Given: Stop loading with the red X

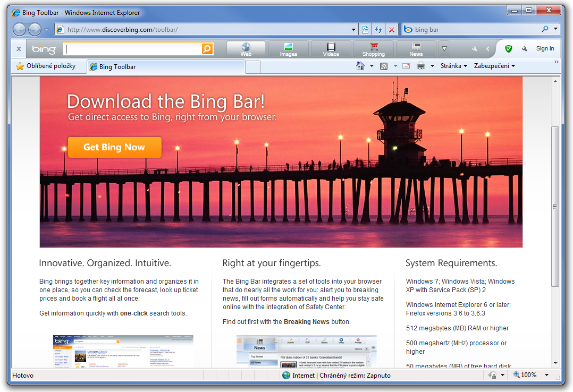Looking at the screenshot, I should point(392,30).
